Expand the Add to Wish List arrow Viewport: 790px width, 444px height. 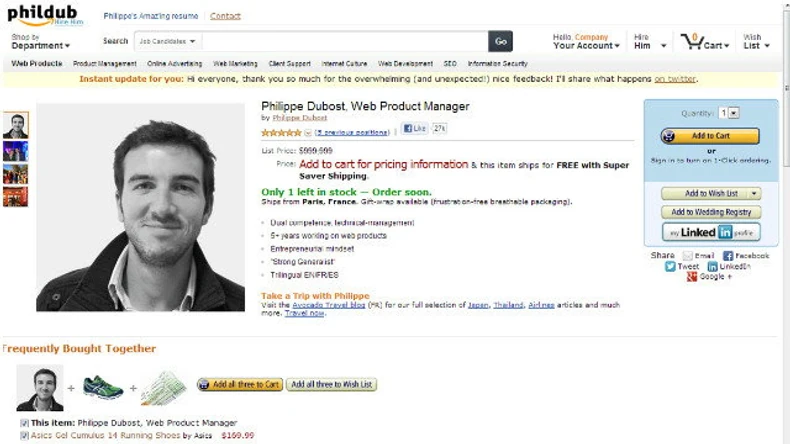753,193
